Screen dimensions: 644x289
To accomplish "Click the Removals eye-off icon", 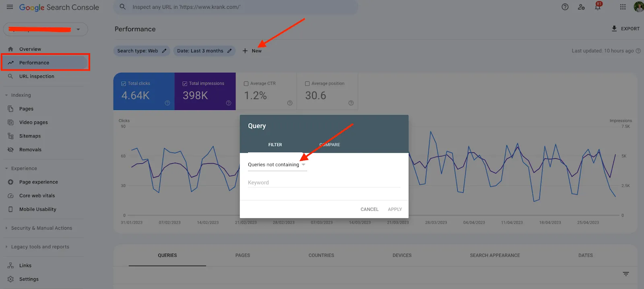I will click(x=10, y=150).
